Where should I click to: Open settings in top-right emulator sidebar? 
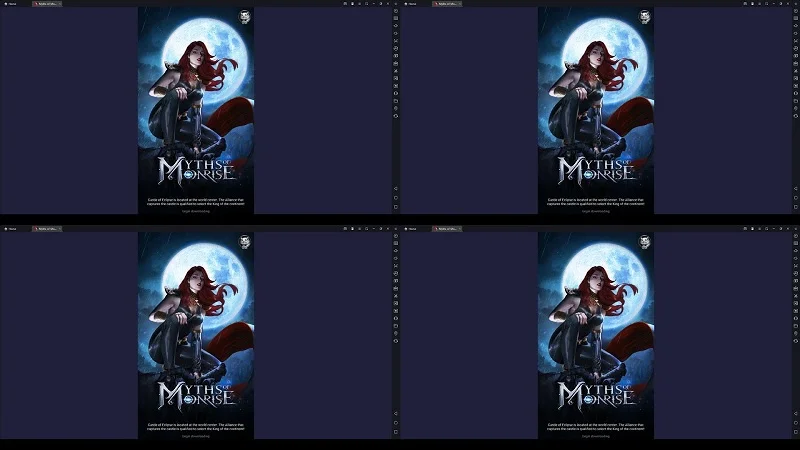[796, 11]
